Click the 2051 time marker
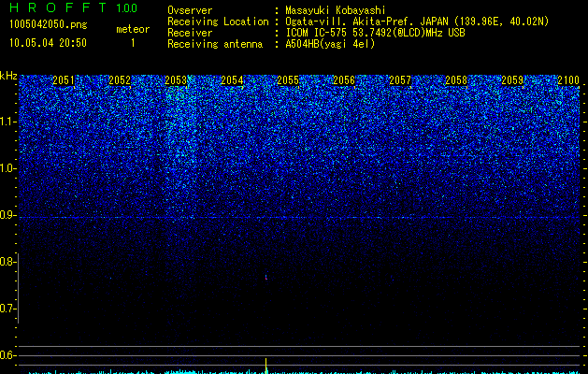This screenshot has width=588, height=374. [x=64, y=80]
